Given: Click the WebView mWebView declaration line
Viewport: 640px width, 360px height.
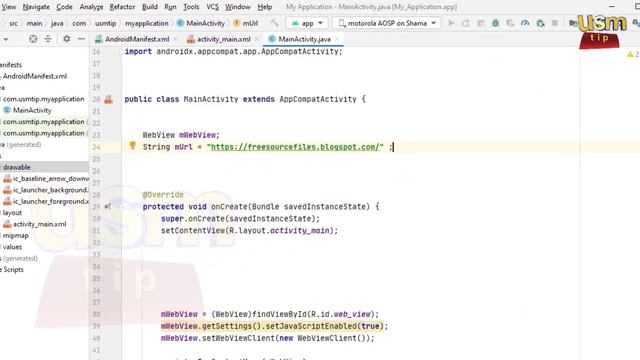Looking at the screenshot, I should (181, 135).
